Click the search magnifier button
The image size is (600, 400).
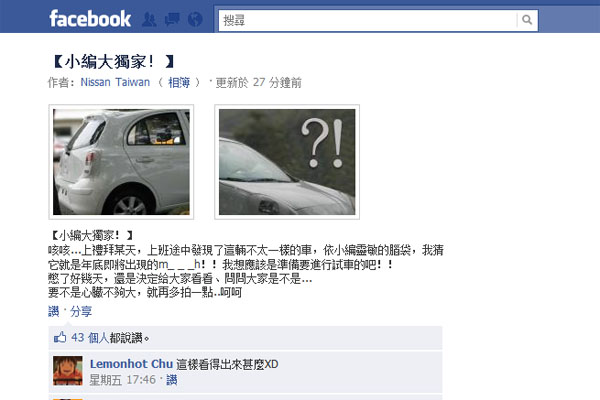[x=527, y=20]
